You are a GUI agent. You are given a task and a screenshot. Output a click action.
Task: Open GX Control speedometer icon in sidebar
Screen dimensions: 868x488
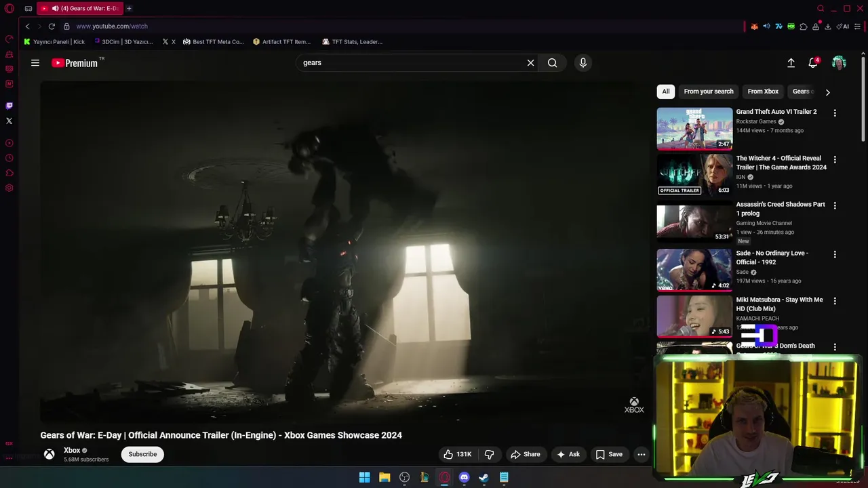pyautogui.click(x=9, y=39)
